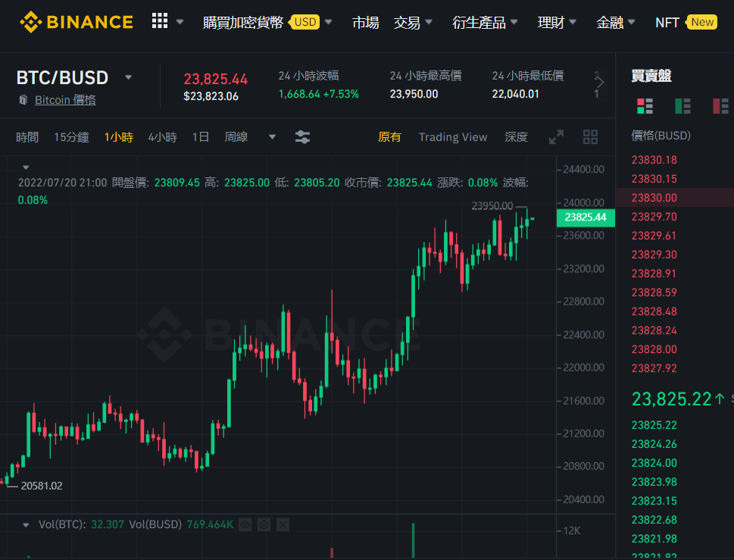Expand chart to fullscreen
734x560 pixels.
[556, 137]
